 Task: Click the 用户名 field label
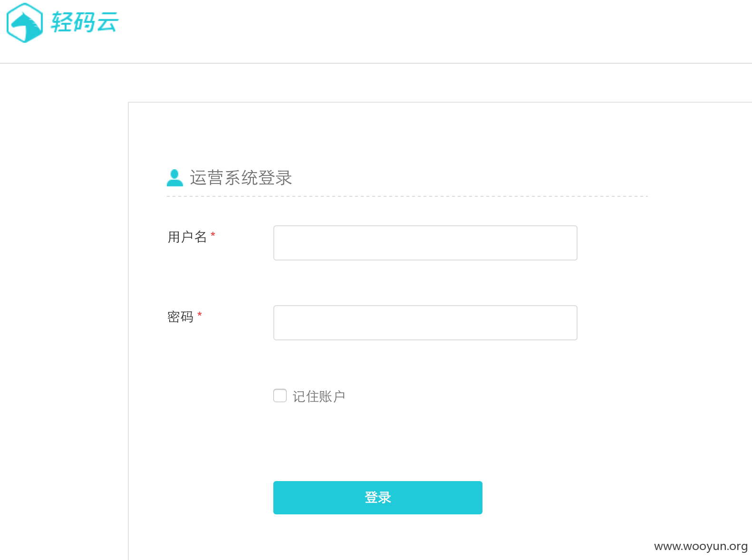click(x=187, y=237)
